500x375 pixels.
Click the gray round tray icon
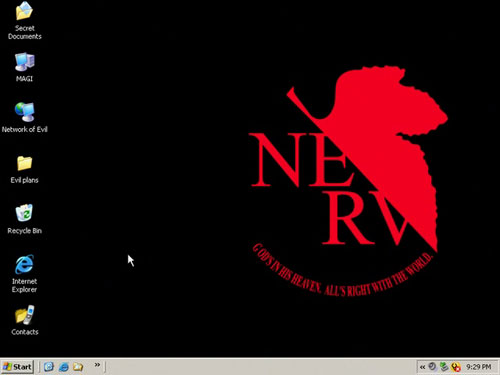[432, 367]
